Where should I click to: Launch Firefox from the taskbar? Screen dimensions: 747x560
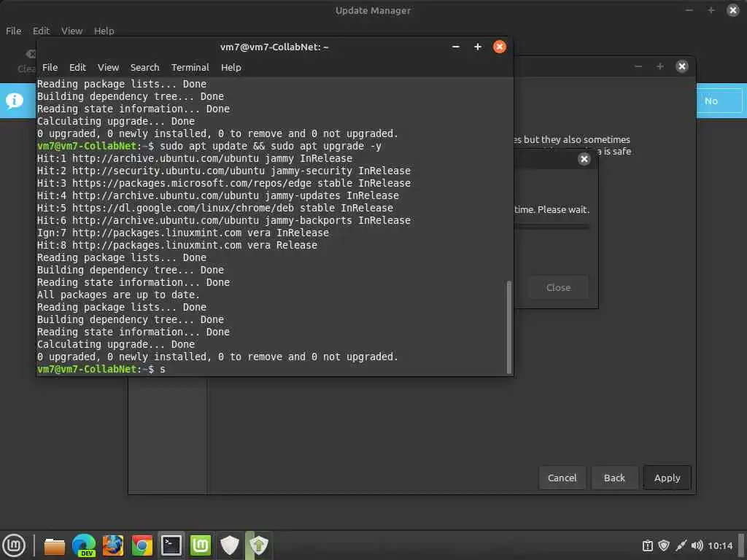point(113,545)
